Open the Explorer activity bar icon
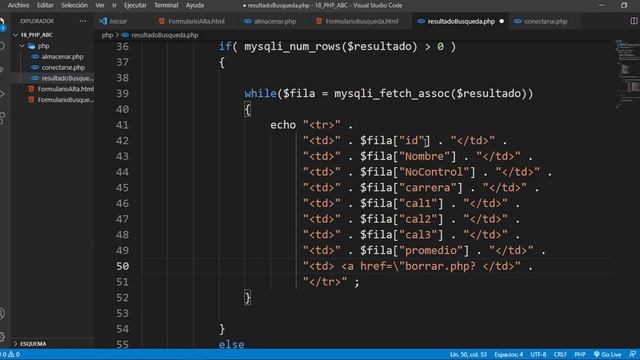Image resolution: width=640 pixels, height=360 pixels. 2,23
